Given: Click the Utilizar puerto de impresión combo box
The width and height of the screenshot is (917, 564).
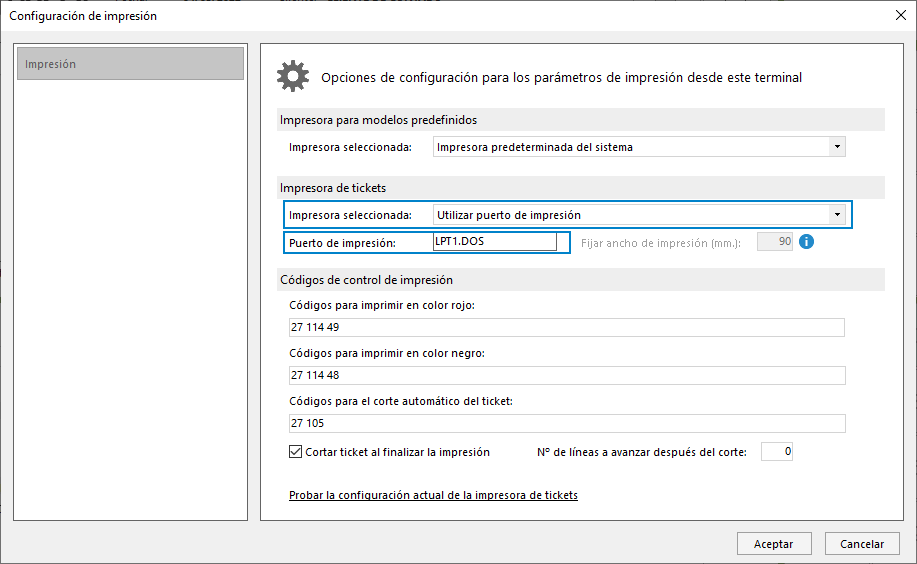Looking at the screenshot, I should 639,215.
